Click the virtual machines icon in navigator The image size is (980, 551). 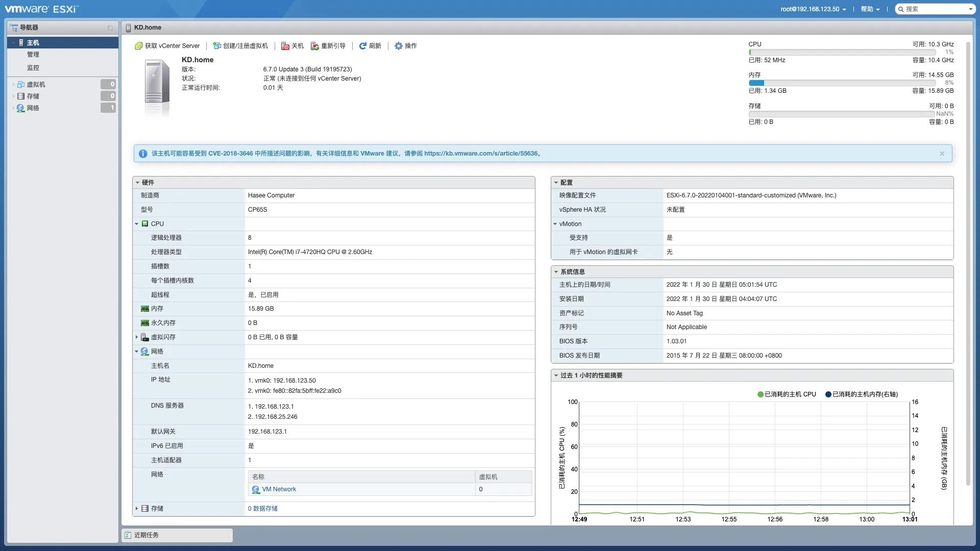[x=21, y=85]
